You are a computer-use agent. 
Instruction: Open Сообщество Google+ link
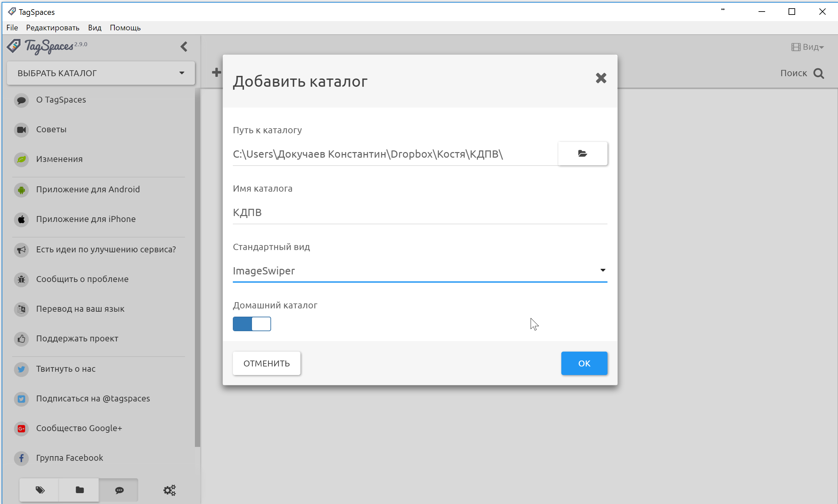(x=79, y=428)
